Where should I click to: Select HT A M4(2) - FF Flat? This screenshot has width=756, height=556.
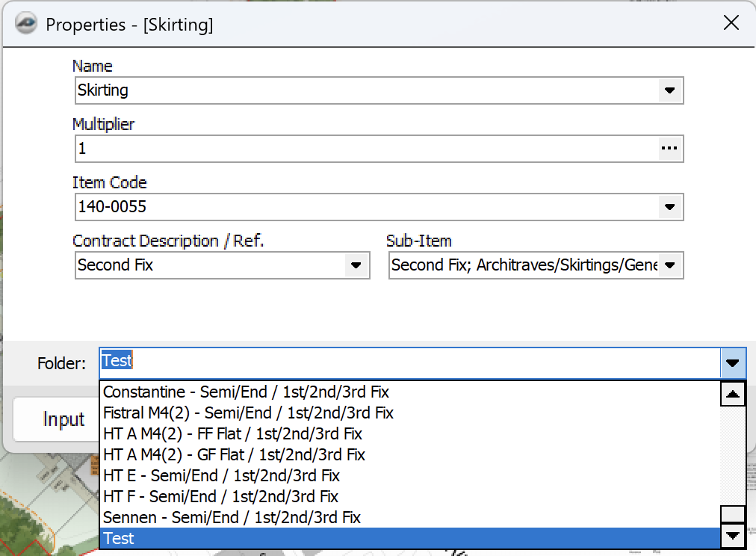pyautogui.click(x=232, y=433)
